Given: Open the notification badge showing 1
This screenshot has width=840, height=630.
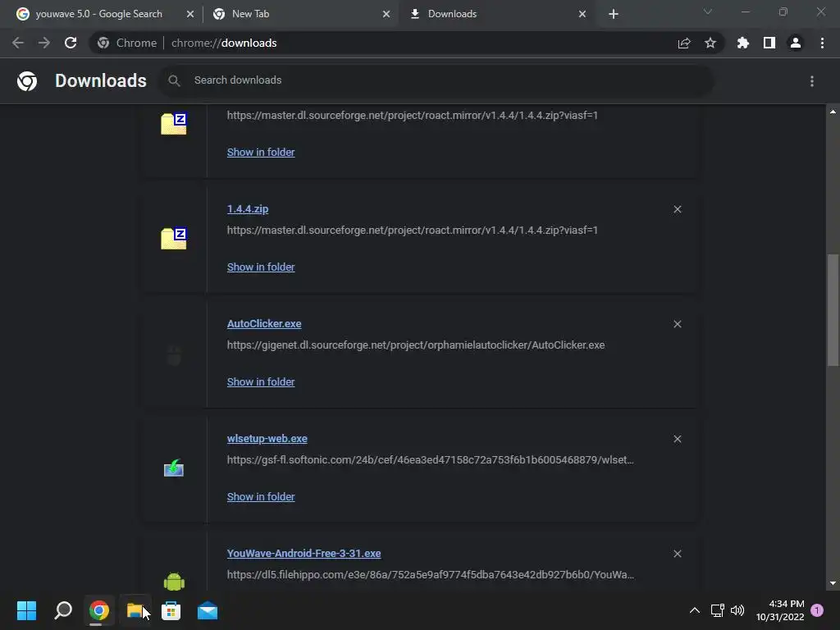Looking at the screenshot, I should tap(818, 610).
